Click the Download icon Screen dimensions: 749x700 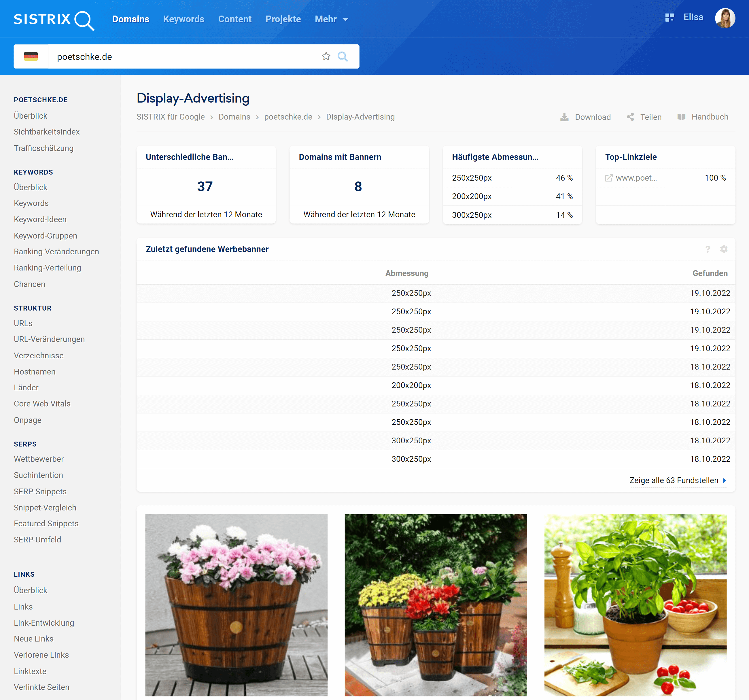(564, 117)
